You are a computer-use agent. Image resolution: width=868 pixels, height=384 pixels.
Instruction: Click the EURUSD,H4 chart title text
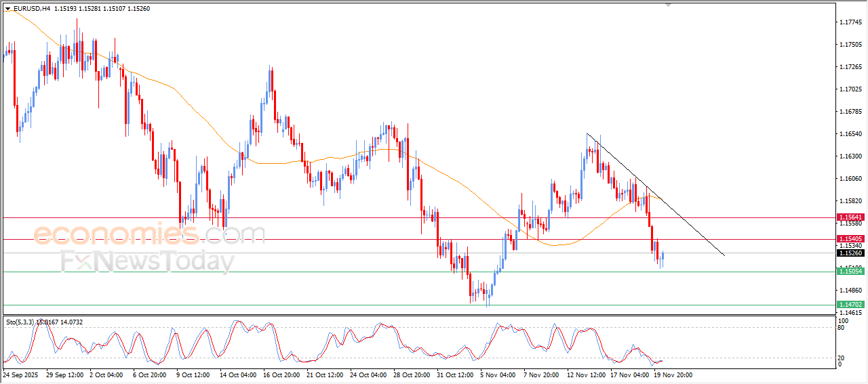coord(31,9)
